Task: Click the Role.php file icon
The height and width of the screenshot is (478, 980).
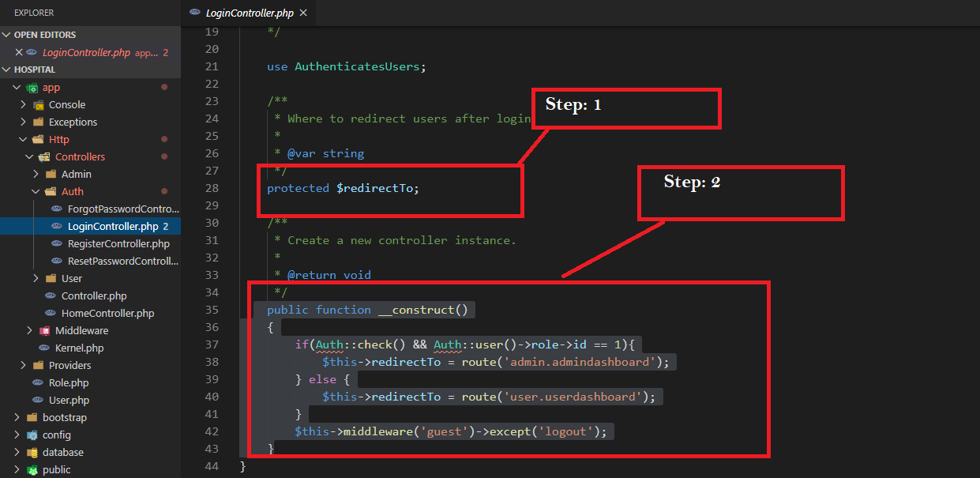Action: [38, 383]
